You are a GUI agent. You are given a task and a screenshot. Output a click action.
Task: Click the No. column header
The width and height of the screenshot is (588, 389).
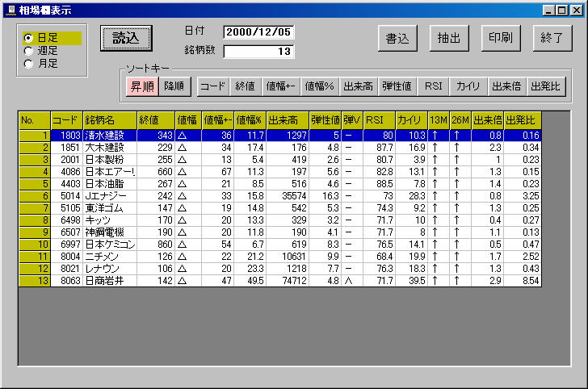click(x=35, y=120)
